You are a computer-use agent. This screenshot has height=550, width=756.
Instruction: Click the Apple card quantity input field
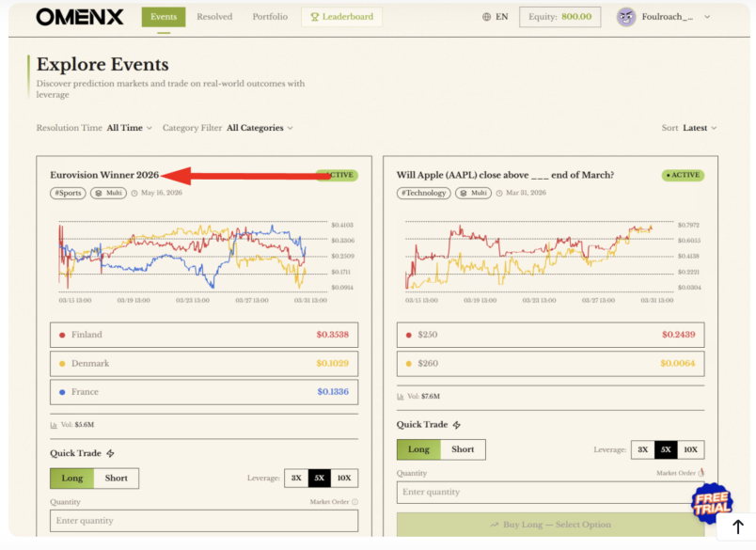pos(550,492)
